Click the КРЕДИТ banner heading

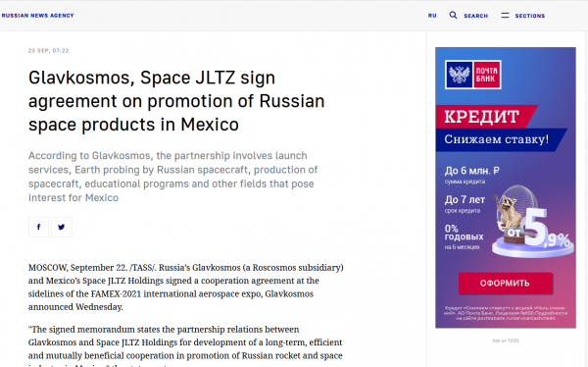click(482, 117)
